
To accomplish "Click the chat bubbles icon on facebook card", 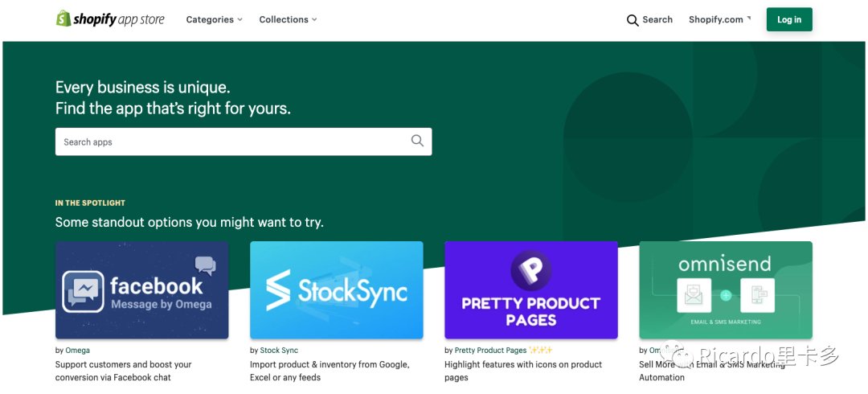I will [206, 266].
